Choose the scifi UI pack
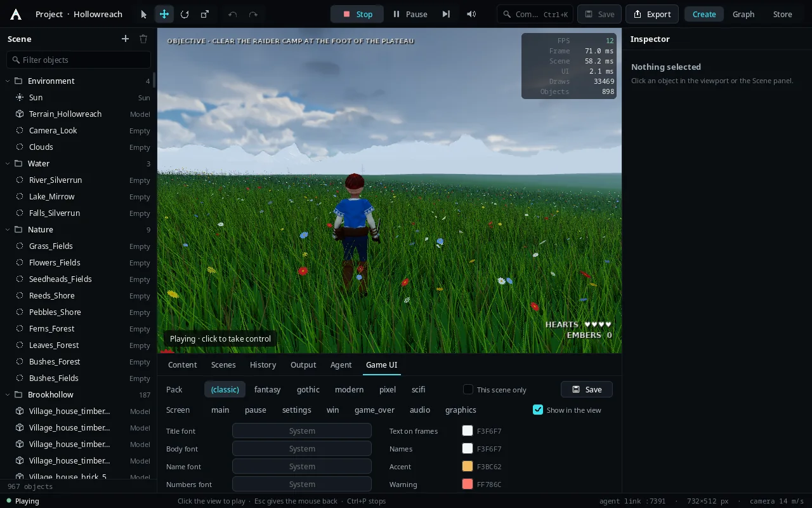 419,389
